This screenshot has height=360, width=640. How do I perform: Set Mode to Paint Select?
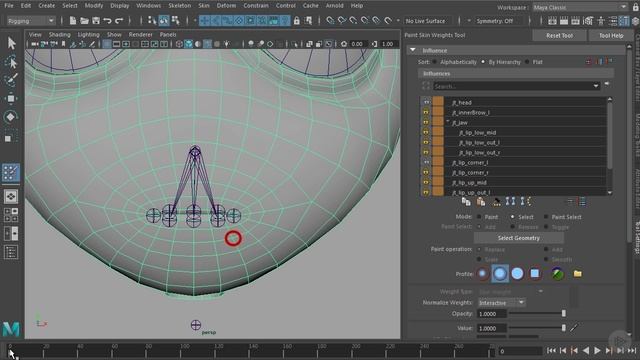(x=546, y=217)
